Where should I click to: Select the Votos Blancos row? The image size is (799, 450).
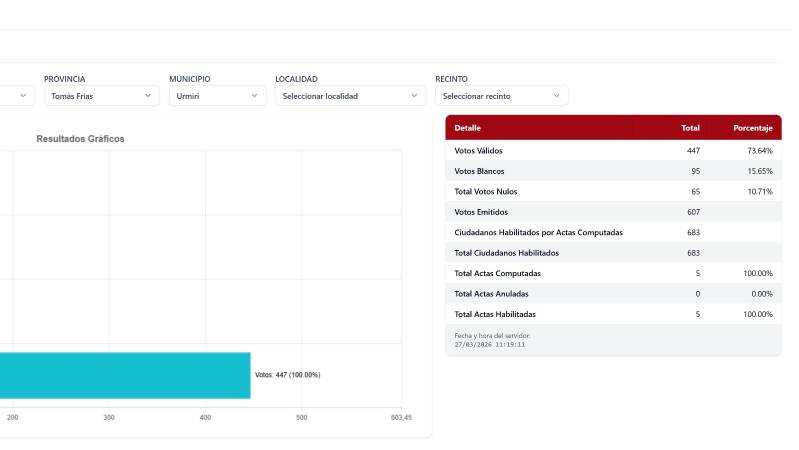(x=612, y=171)
